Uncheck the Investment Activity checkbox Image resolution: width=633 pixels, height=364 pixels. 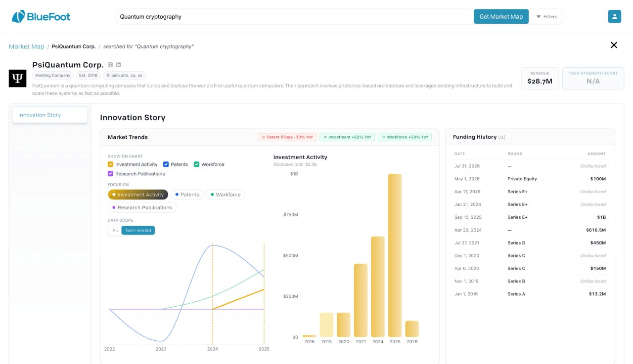tap(110, 164)
